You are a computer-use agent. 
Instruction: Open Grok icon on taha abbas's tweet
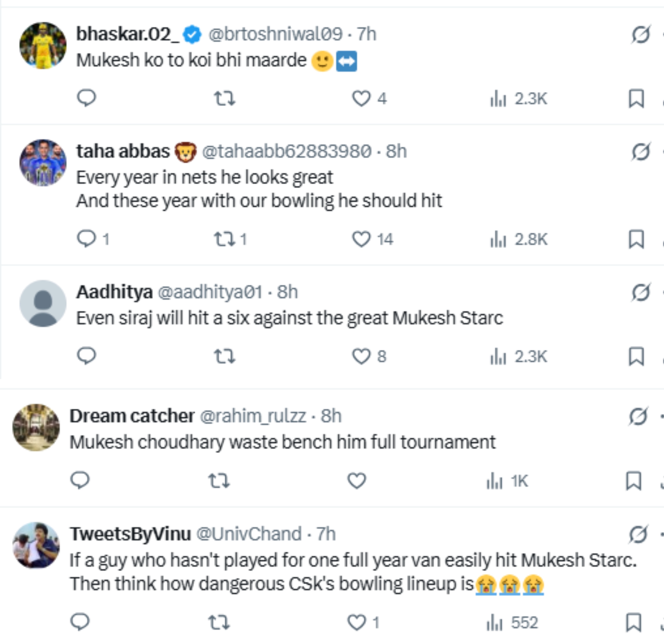point(640,151)
